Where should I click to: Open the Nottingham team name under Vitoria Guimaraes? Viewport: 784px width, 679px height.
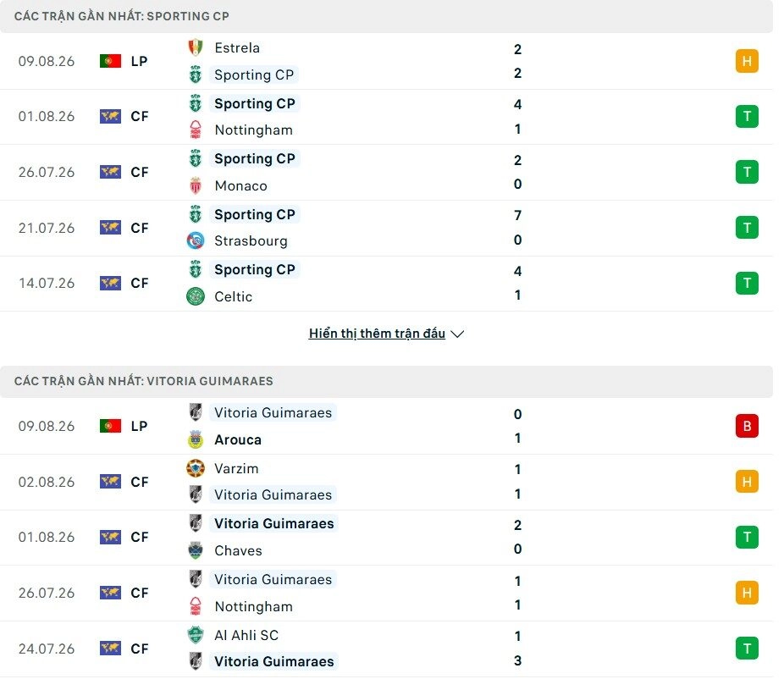pos(253,606)
